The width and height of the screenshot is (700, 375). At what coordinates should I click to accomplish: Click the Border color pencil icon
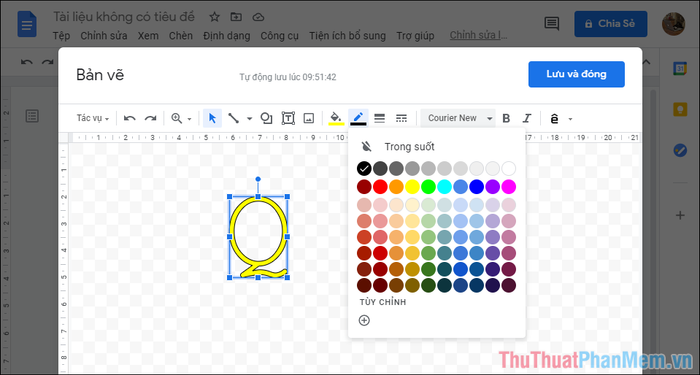pos(358,118)
